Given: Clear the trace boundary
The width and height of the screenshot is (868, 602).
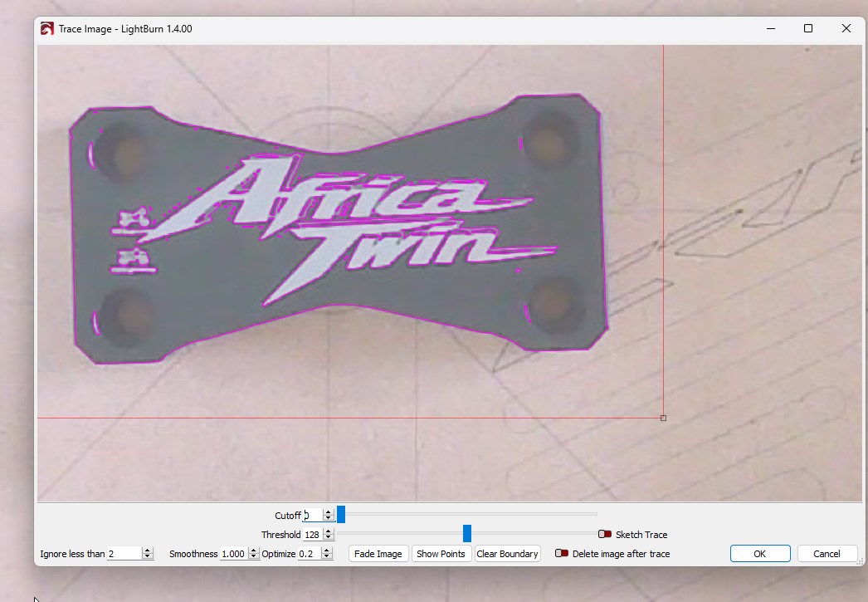Looking at the screenshot, I should [507, 554].
